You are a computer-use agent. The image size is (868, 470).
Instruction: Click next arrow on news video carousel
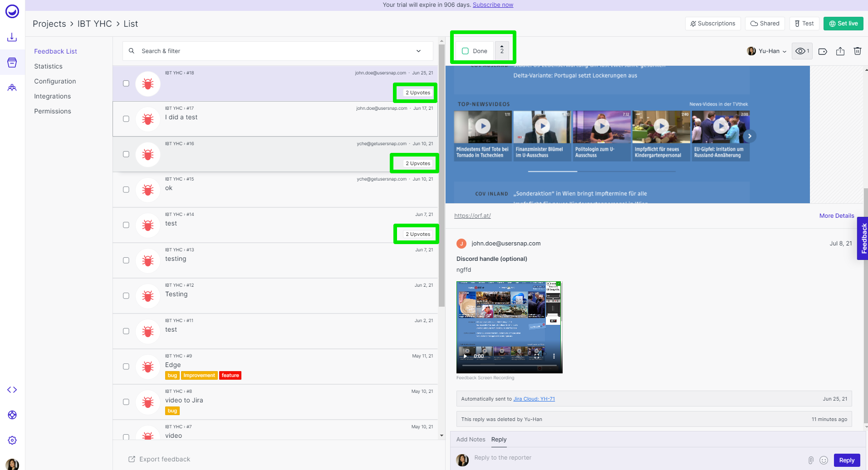tap(750, 136)
